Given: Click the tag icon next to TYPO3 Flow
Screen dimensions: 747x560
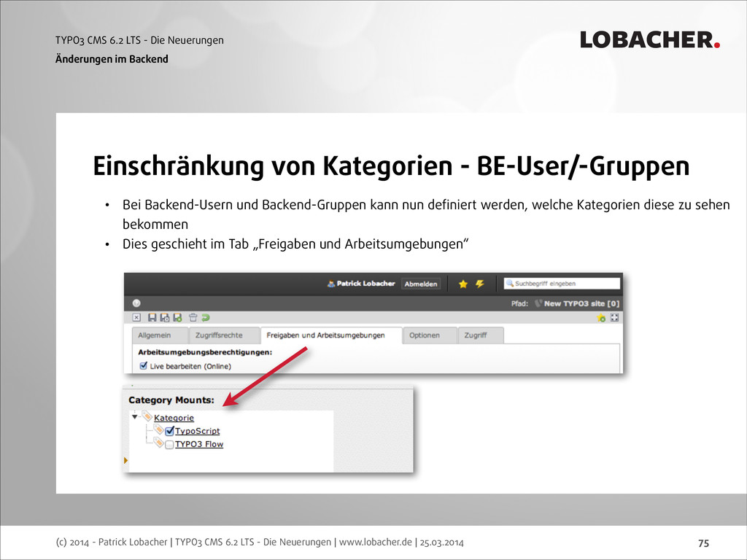Looking at the screenshot, I should 158,443.
